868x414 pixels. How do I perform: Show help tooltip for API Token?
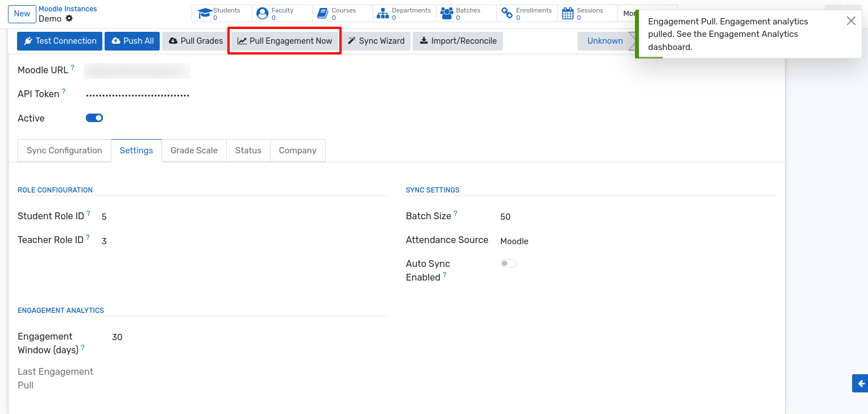(x=64, y=91)
